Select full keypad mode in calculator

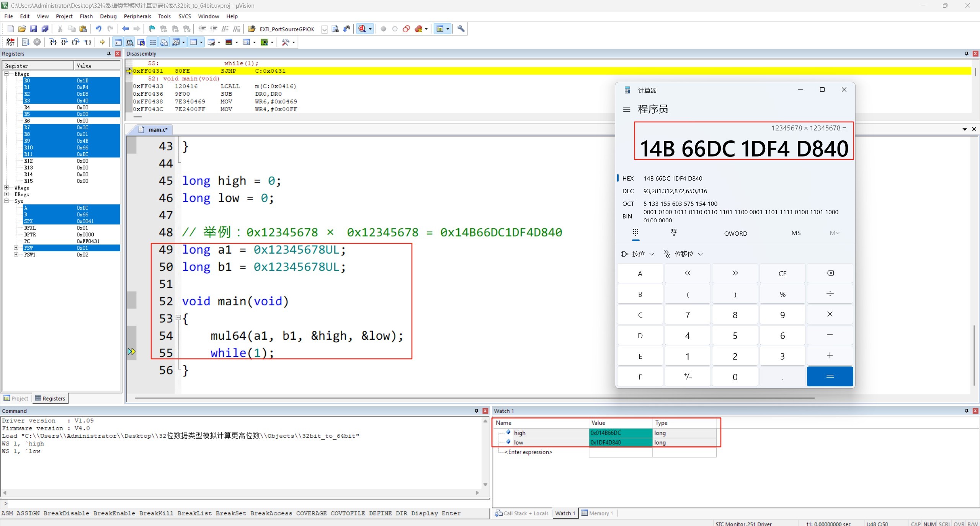[636, 233]
